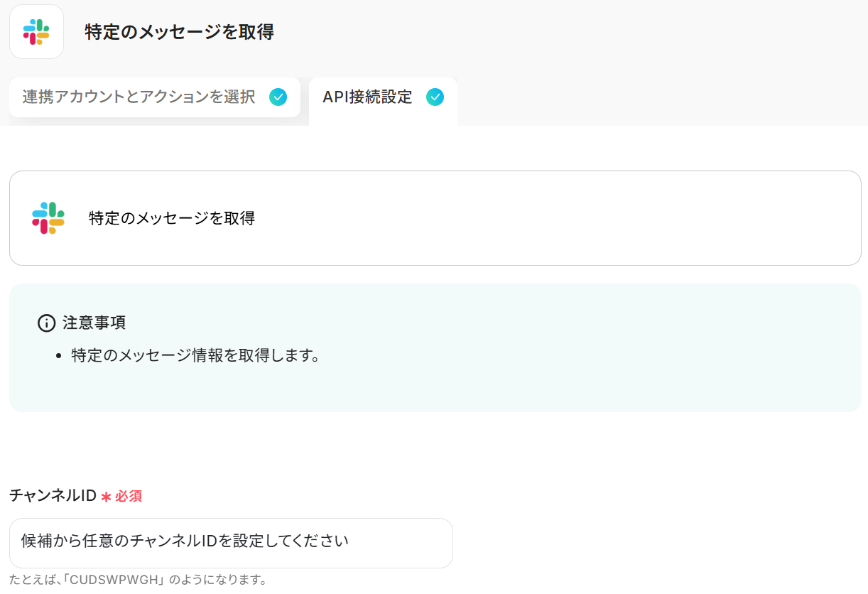Image resolution: width=868 pixels, height=594 pixels.
Task: Click the チャンネルID field label
Action: click(x=53, y=496)
